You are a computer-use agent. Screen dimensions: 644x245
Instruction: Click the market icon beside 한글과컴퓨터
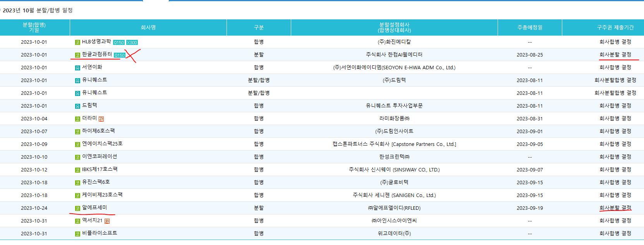coord(77,55)
